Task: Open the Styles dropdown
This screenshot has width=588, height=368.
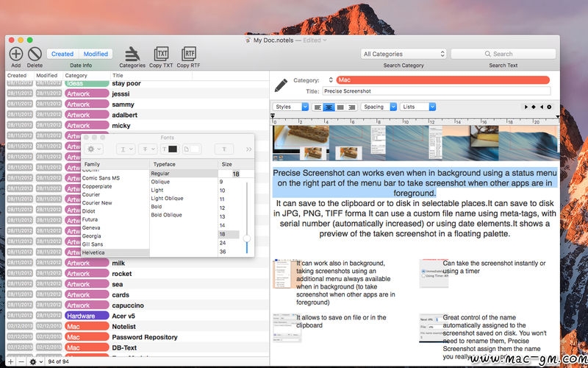Action: pyautogui.click(x=290, y=107)
